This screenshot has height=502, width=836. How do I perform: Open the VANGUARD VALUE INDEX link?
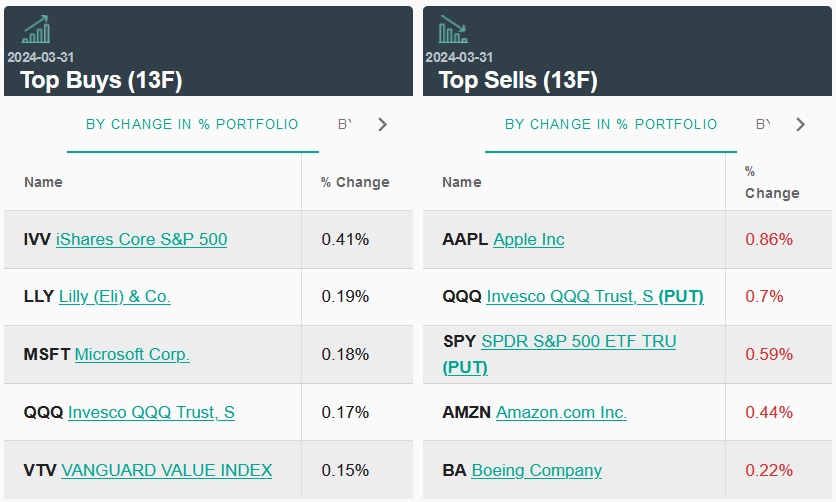pos(166,470)
